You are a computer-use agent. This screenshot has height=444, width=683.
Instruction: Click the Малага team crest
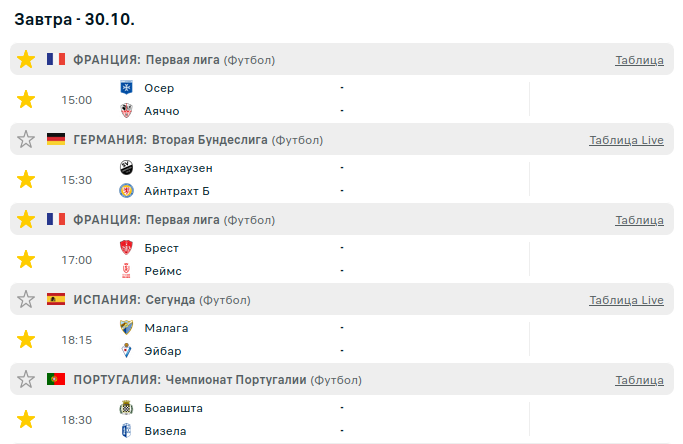pos(127,328)
